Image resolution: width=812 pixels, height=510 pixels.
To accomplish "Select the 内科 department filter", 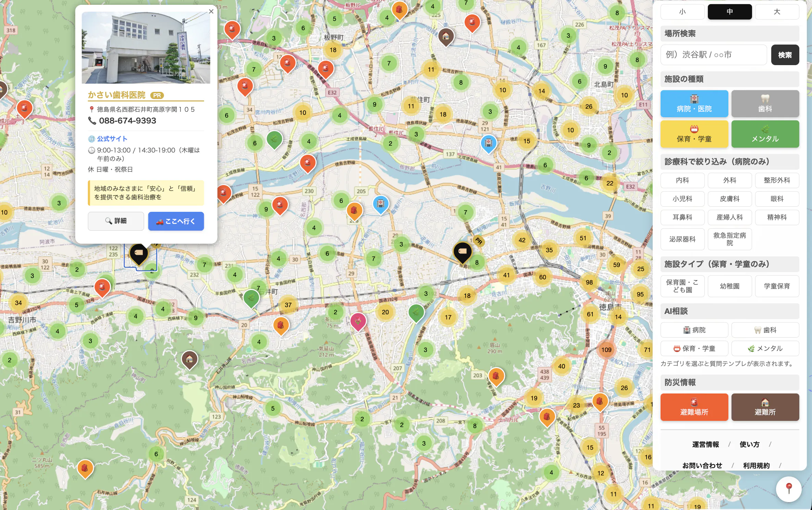I will [x=682, y=180].
